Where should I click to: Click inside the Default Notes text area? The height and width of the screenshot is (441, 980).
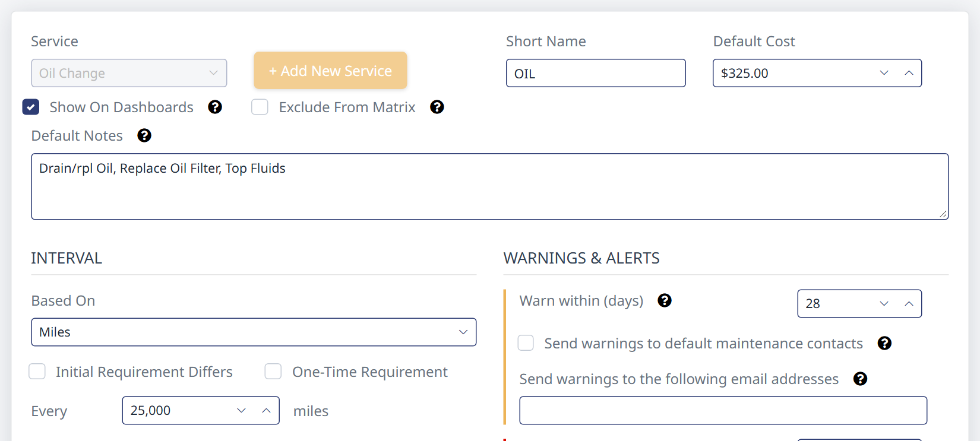(490, 186)
